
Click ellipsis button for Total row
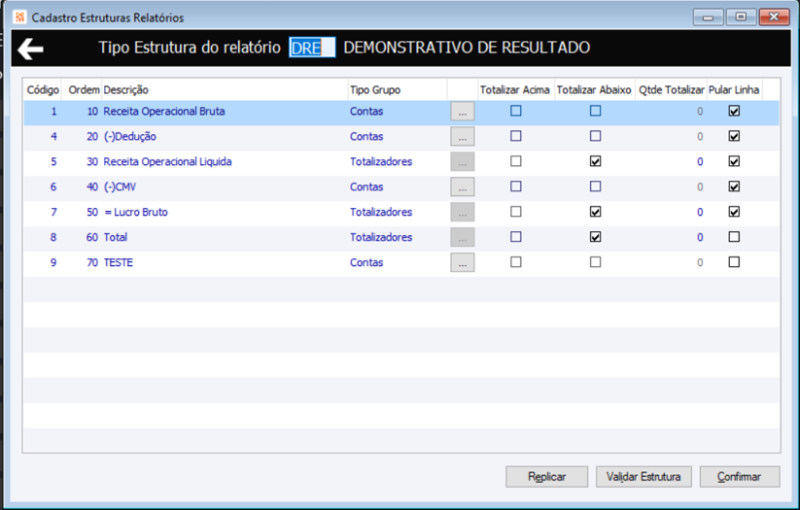[462, 237]
